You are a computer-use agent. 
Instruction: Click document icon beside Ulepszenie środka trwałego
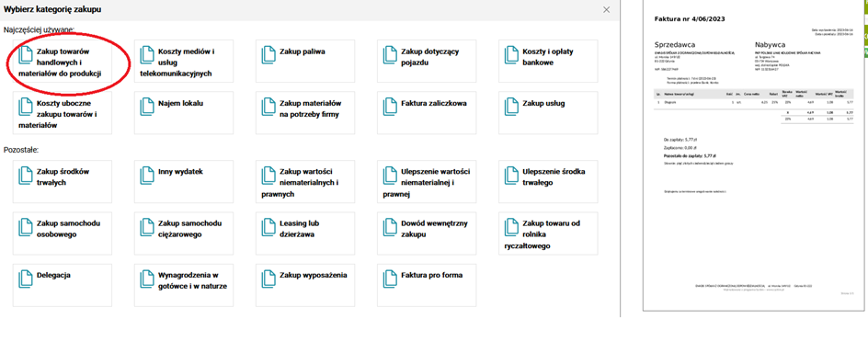[x=512, y=175]
